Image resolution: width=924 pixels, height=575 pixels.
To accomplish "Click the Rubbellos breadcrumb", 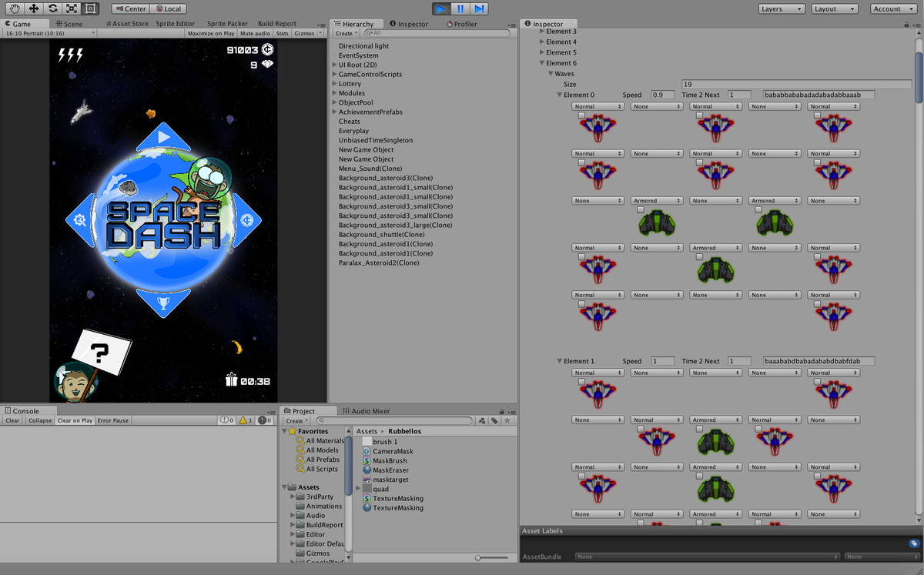I will pyautogui.click(x=404, y=431).
